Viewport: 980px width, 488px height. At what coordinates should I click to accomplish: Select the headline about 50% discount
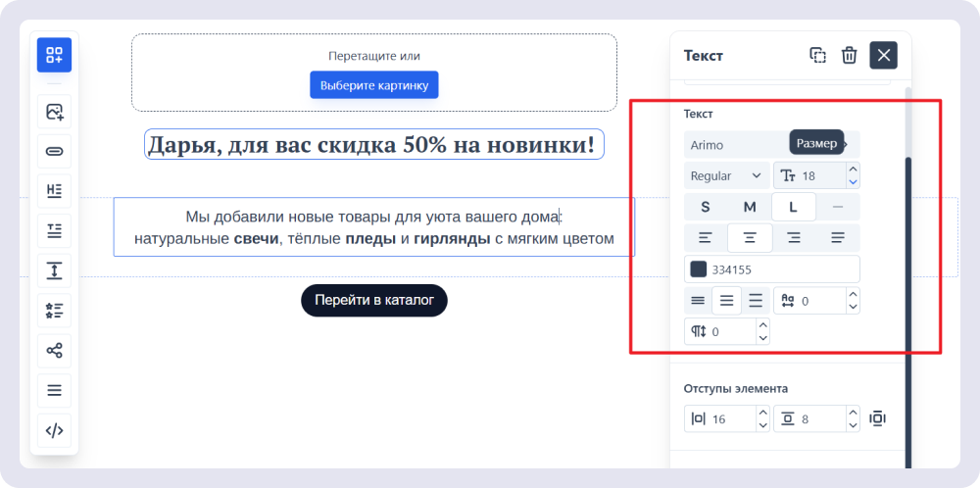point(374,145)
